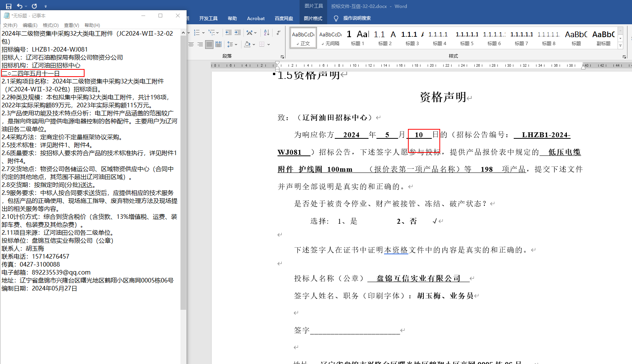The width and height of the screenshot is (632, 364).
Task: Apply the 标题 8 style
Action: click(549, 38)
